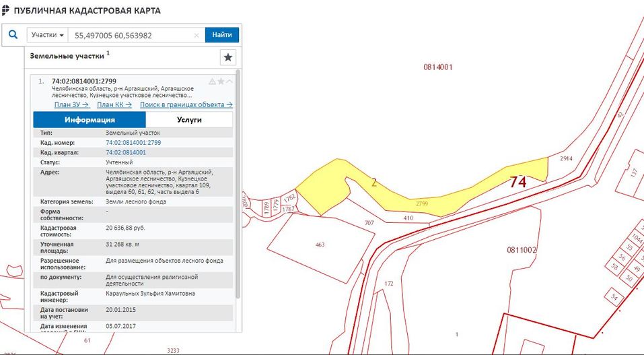Open cadastral quarter 74:02:0814001 link
The width and height of the screenshot is (644, 355).
pos(126,152)
